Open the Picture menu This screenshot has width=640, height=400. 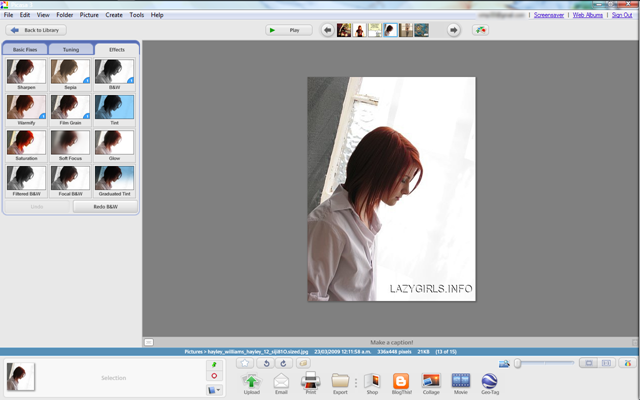(x=89, y=15)
